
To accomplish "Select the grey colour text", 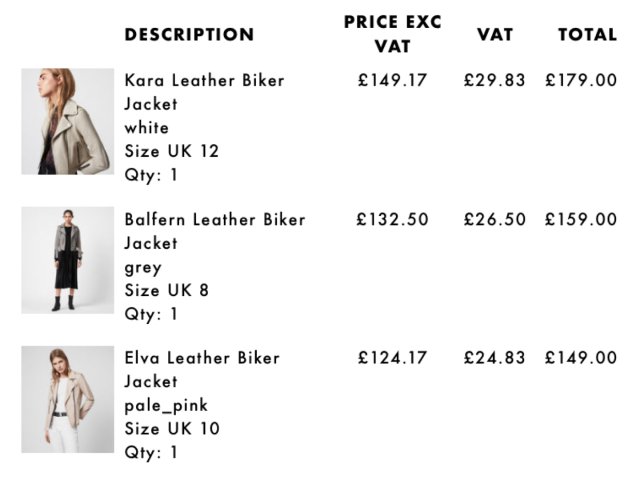I will (143, 267).
